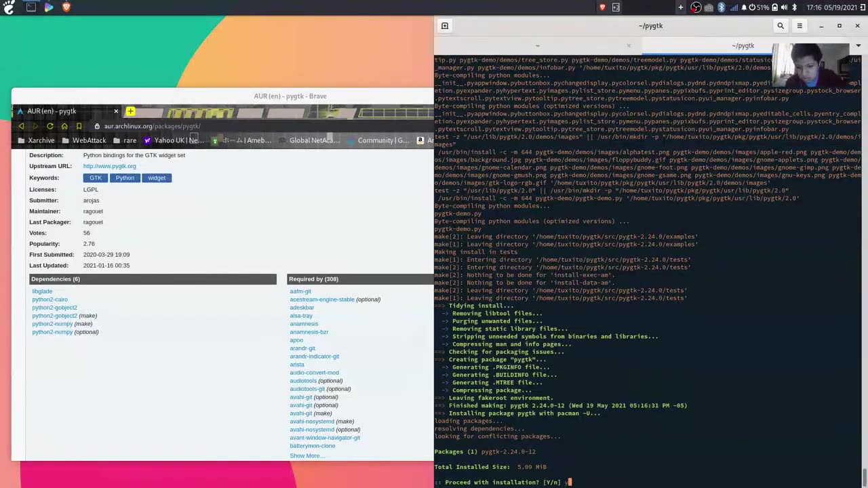Click new tab icon in terminal header
The image size is (868, 488).
click(x=445, y=26)
